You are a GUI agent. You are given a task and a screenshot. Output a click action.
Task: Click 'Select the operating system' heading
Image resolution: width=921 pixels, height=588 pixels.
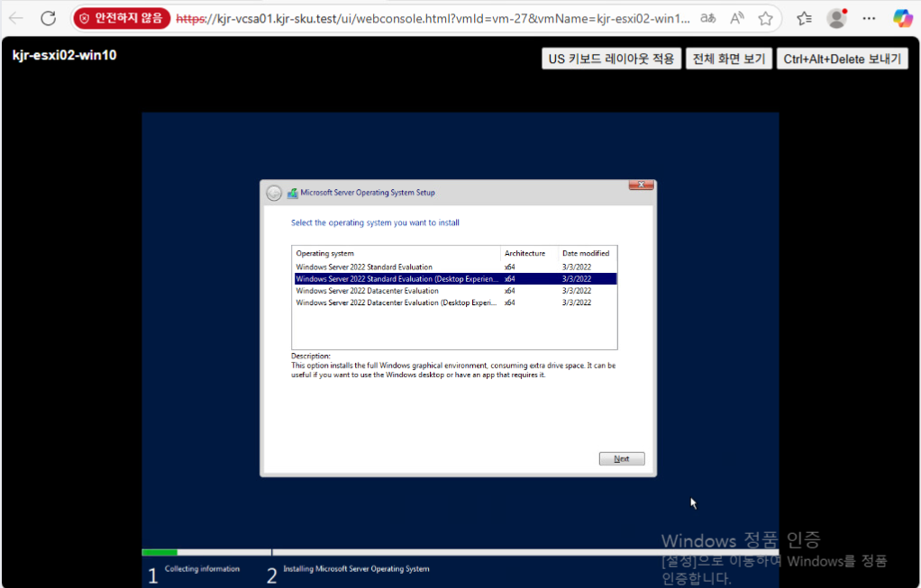pos(375,223)
